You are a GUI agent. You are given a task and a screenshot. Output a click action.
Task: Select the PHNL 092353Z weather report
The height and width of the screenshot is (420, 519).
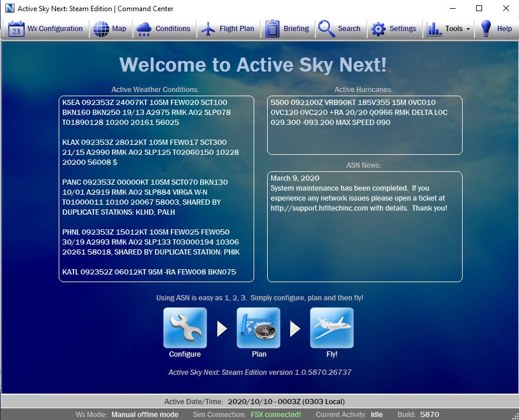[x=151, y=242]
